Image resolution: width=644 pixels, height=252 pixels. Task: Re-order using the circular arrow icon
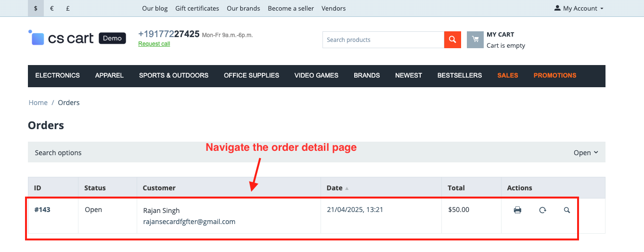542,210
